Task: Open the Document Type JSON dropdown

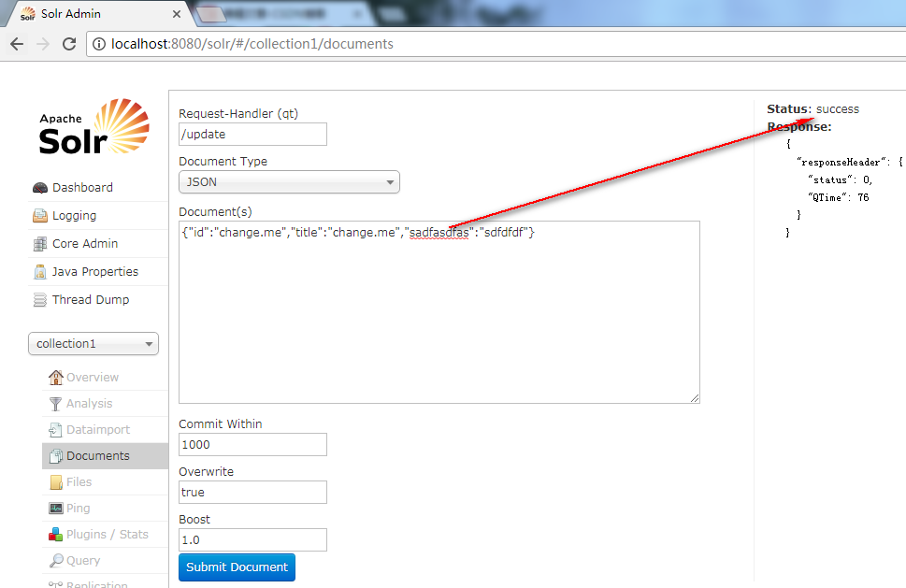Action: [289, 182]
